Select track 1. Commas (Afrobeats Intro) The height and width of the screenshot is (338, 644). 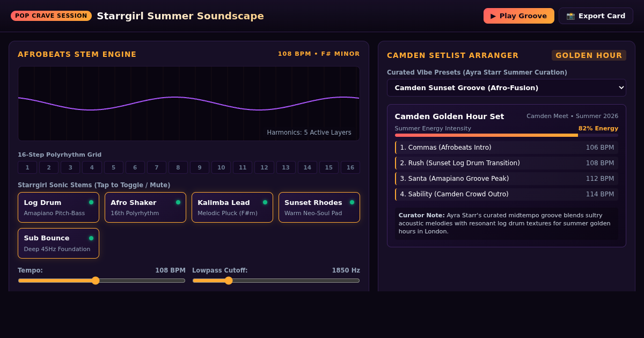507,148
